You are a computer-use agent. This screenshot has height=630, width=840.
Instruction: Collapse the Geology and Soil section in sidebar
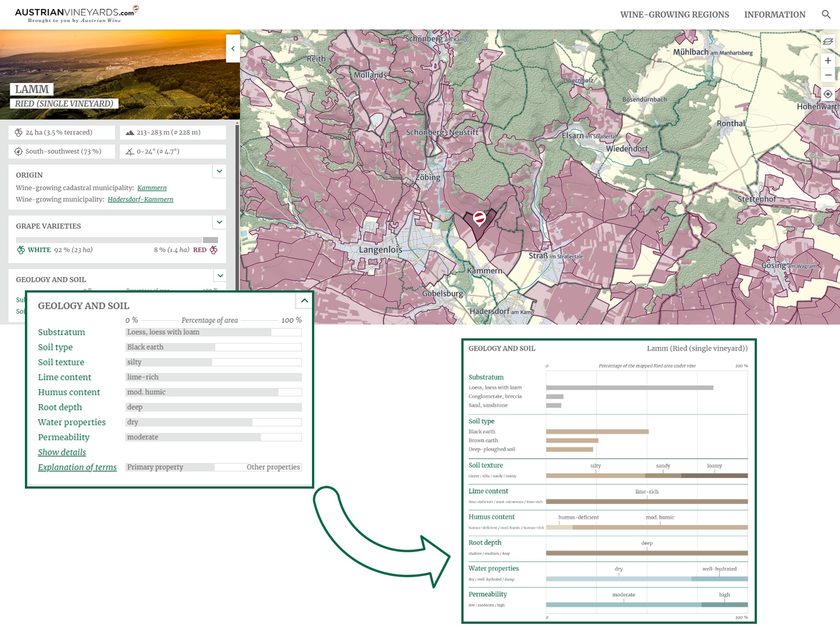(220, 276)
